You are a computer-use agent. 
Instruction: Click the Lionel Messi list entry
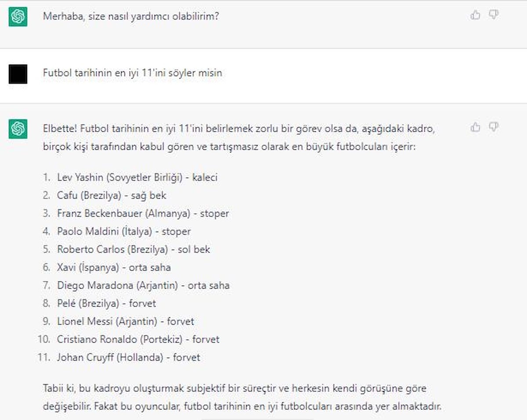(125, 322)
